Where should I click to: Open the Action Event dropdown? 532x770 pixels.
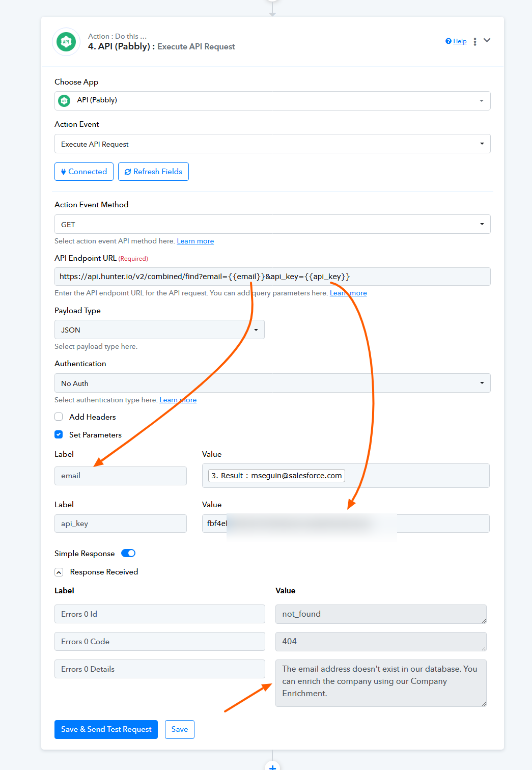pos(272,144)
